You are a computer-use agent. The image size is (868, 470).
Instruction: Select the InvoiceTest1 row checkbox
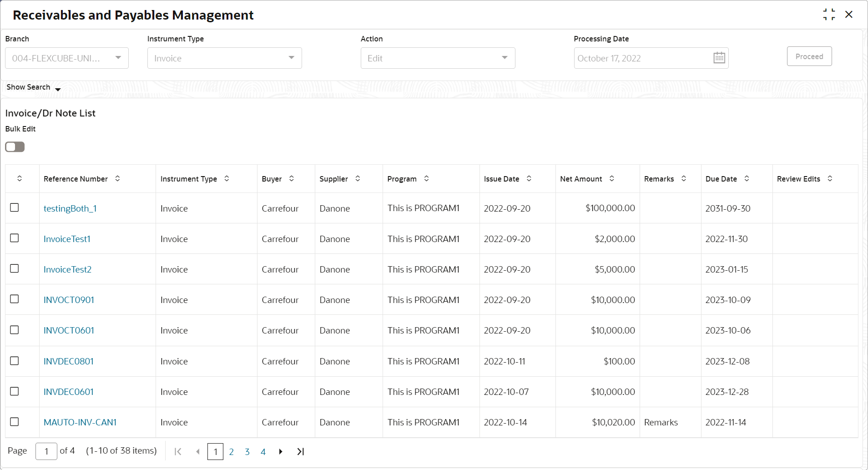coord(15,238)
